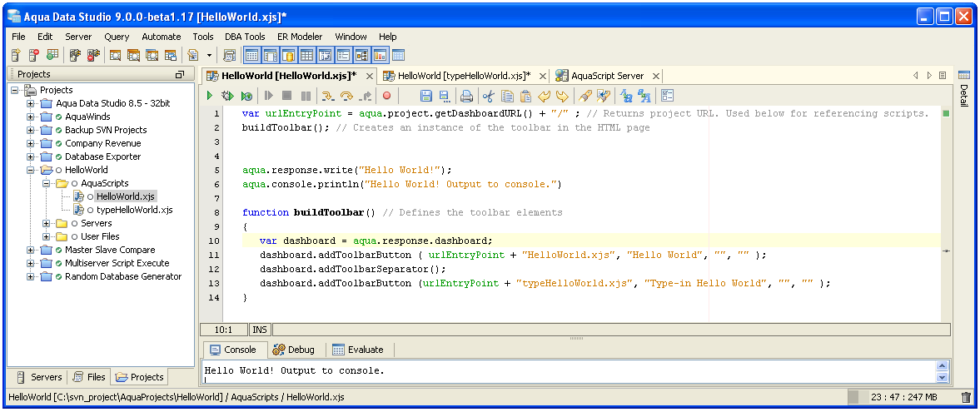The image size is (980, 412).
Task: Close the HelloWorld.xjs editor tab
Action: 370,77
